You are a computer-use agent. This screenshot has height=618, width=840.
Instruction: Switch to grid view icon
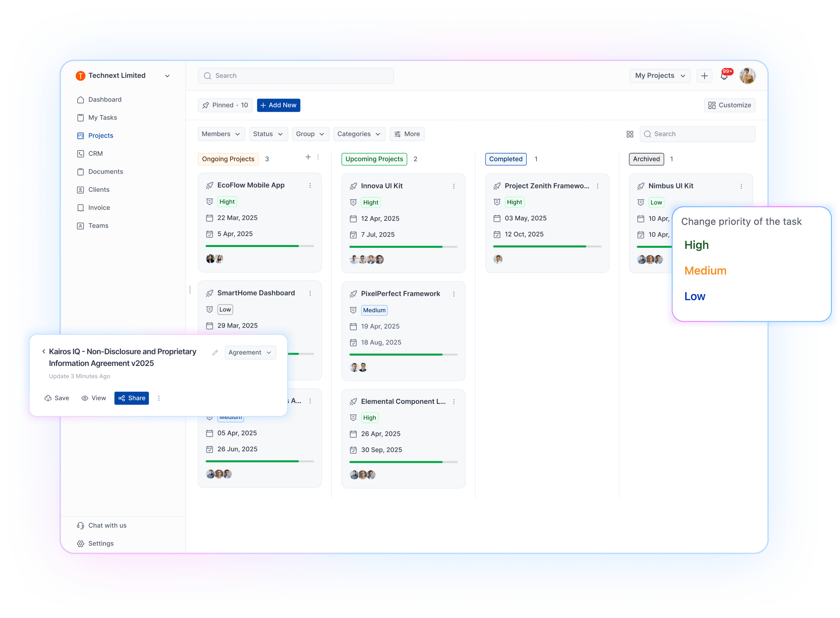(x=630, y=134)
